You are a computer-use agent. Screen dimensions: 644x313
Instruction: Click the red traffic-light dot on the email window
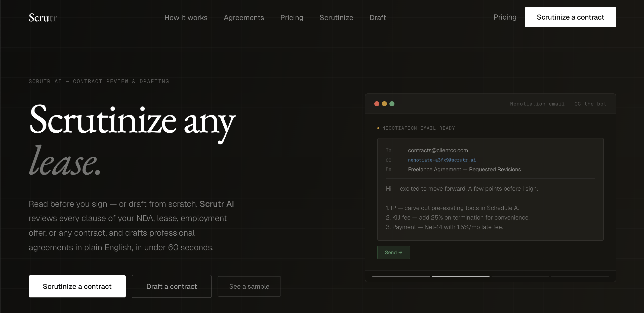click(376, 104)
